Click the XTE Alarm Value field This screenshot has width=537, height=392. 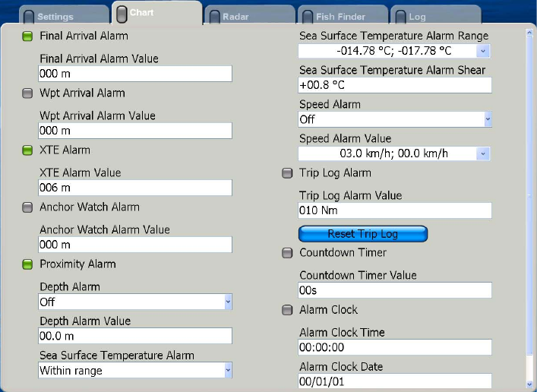[x=135, y=188]
